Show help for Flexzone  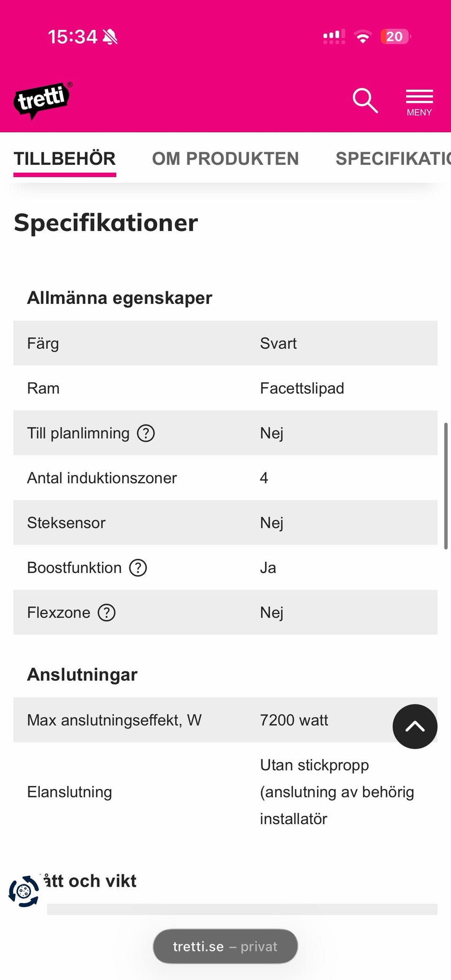[107, 612]
